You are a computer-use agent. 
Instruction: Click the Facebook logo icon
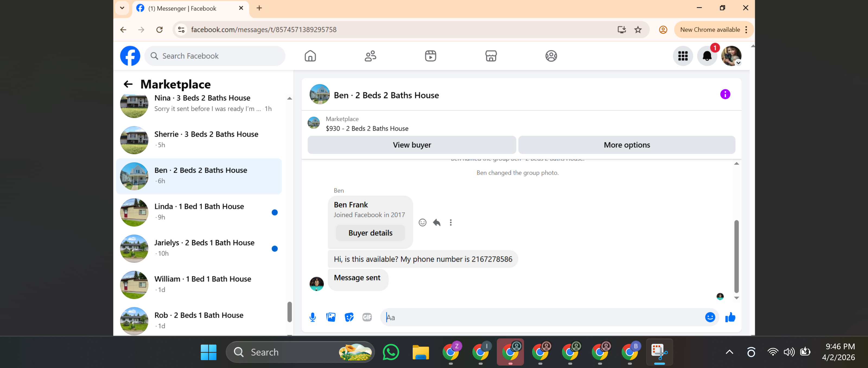click(130, 56)
